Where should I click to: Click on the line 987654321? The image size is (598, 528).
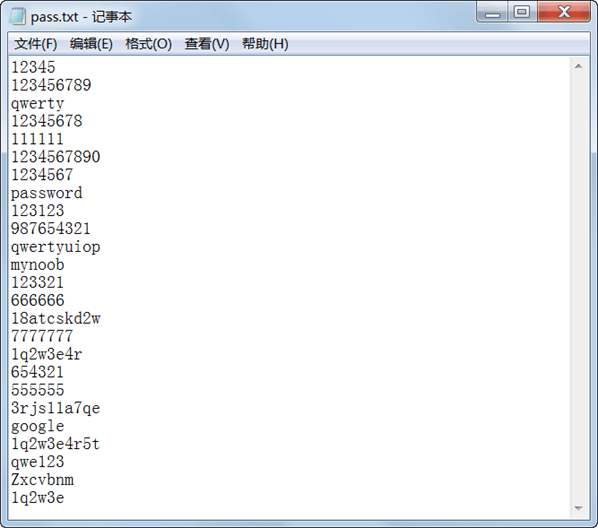click(x=51, y=229)
